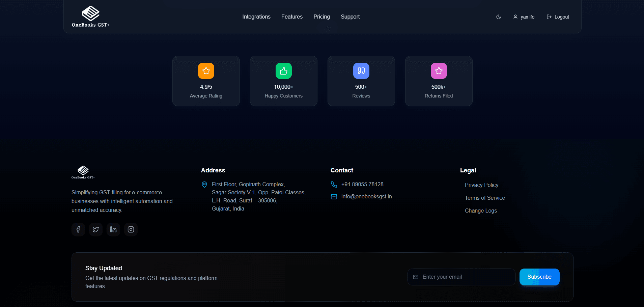644x307 pixels.
Task: Open the LinkedIn social icon
Action: [113, 229]
